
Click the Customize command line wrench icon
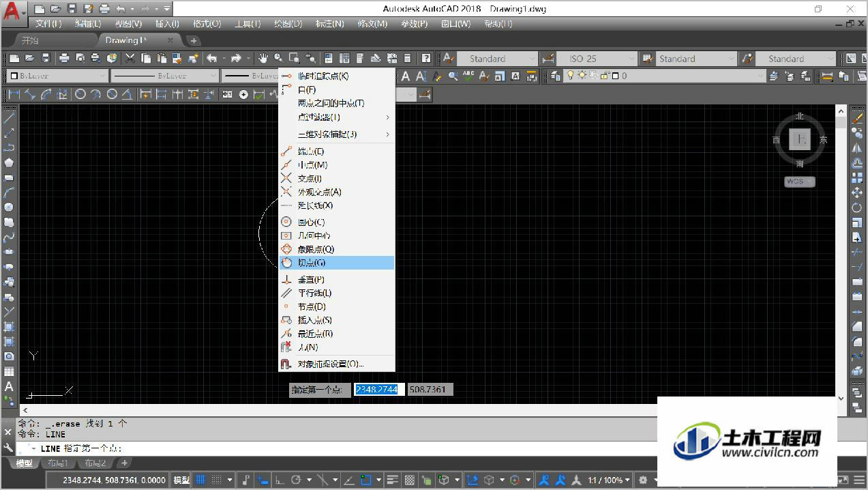tap(9, 448)
